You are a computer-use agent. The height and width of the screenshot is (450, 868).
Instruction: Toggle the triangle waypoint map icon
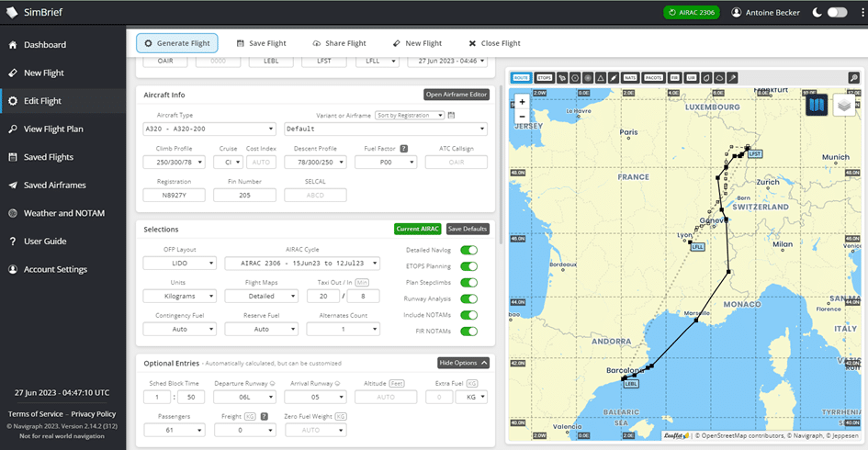601,78
